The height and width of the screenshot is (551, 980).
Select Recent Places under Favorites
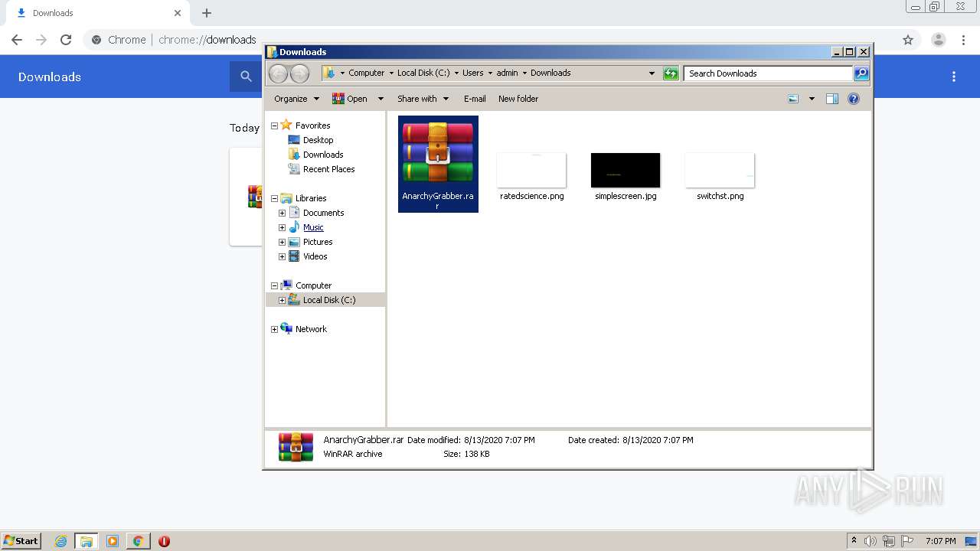[322, 169]
